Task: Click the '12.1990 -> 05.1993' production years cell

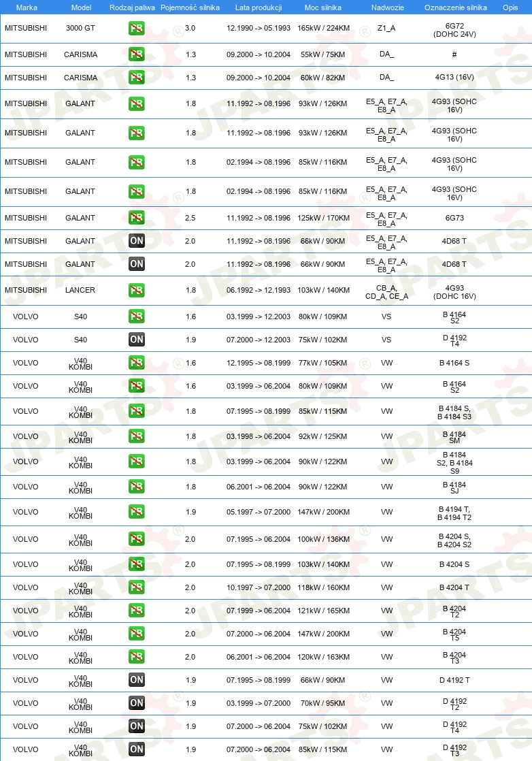Action: (259, 28)
